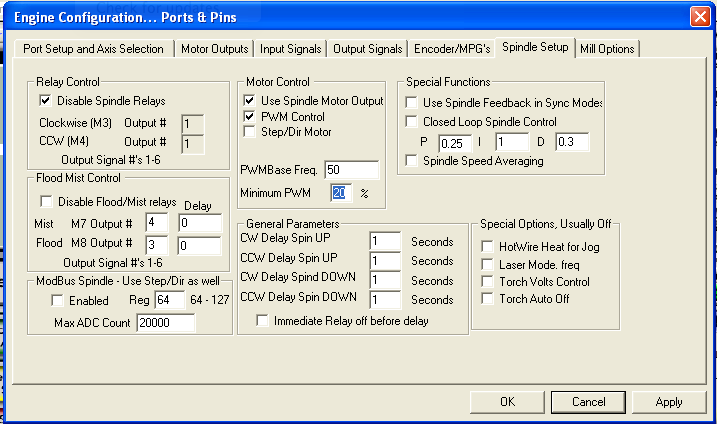Toggle the PWM Control checkbox
717x424 pixels.
(249, 116)
